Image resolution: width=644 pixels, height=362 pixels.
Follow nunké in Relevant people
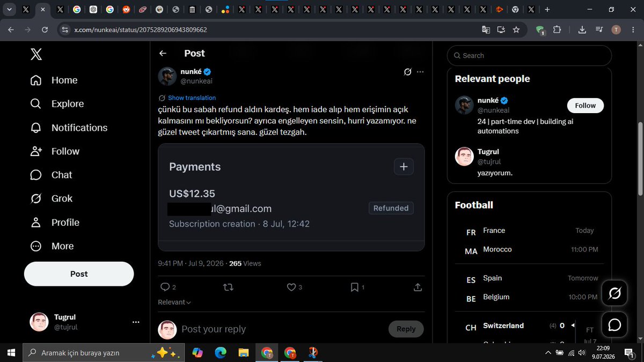[x=585, y=106]
